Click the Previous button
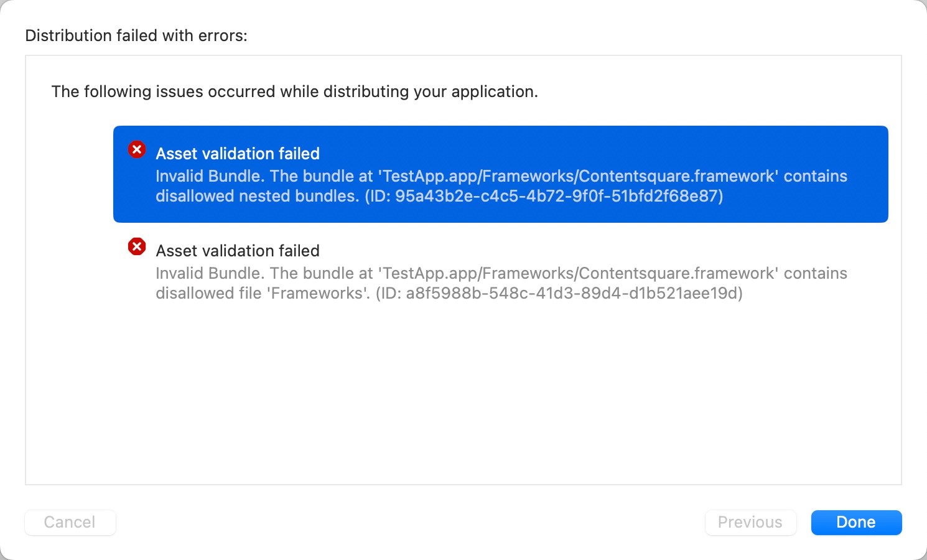Screen dimensions: 927x560 point(750,523)
